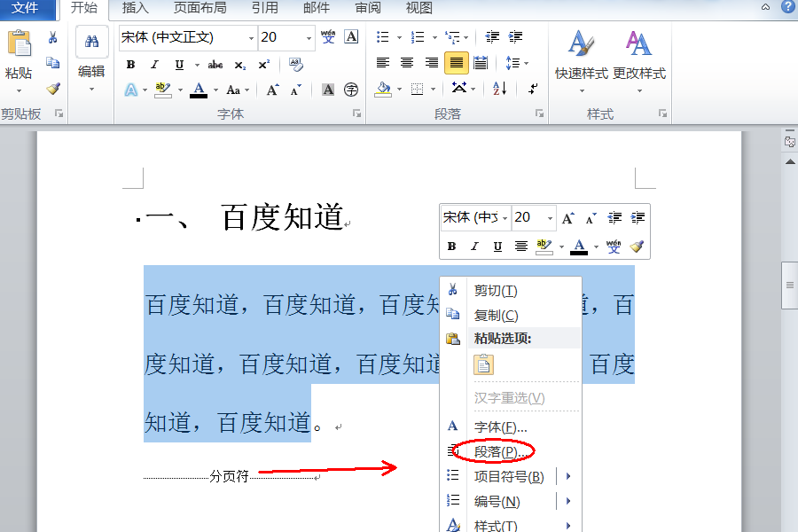
Task: Click the clear formatting eraser icon
Action: click(295, 64)
